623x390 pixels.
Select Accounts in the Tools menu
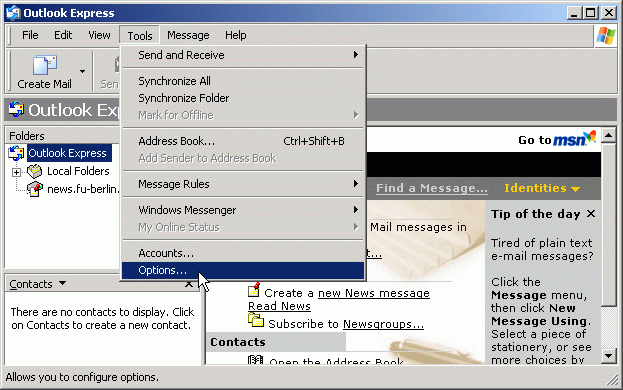tap(243, 253)
